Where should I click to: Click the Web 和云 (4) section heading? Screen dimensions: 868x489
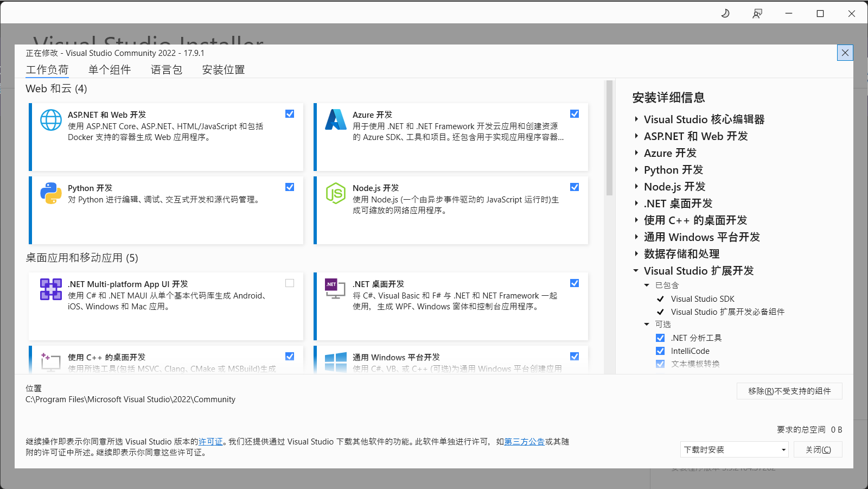[56, 88]
